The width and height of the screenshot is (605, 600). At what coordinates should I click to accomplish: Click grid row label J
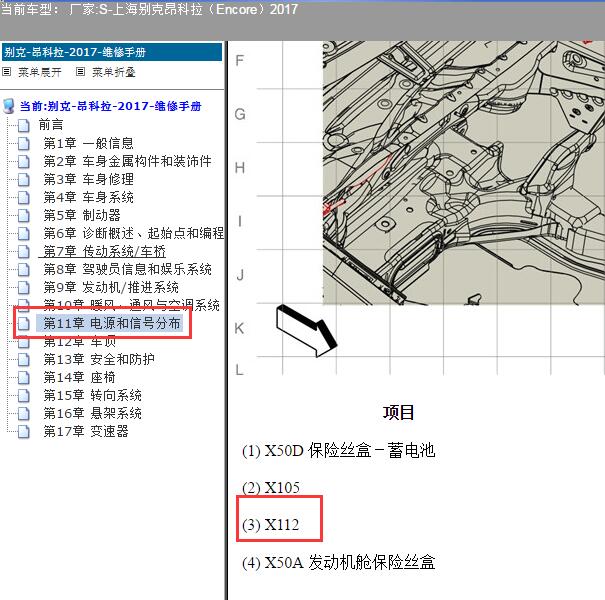(x=240, y=275)
